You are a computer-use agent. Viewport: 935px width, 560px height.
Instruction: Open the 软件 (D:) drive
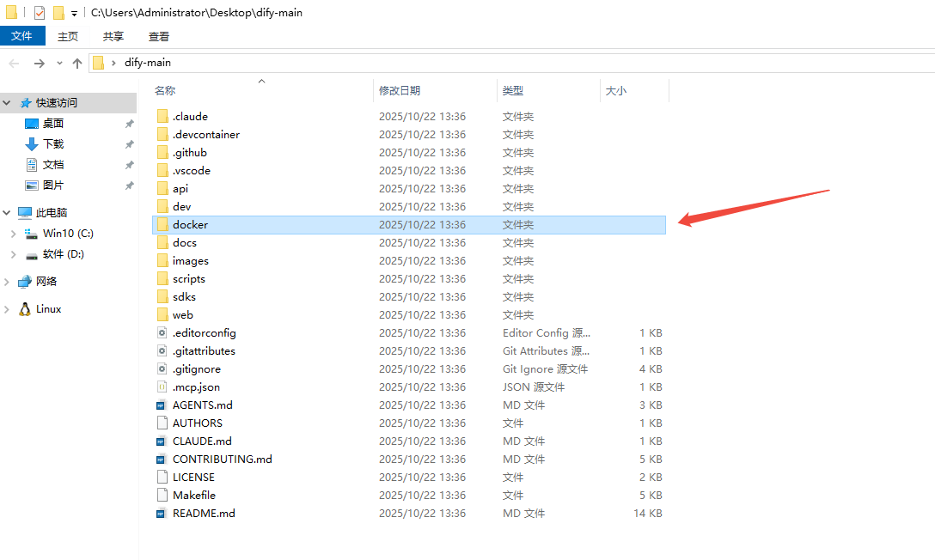tap(63, 254)
